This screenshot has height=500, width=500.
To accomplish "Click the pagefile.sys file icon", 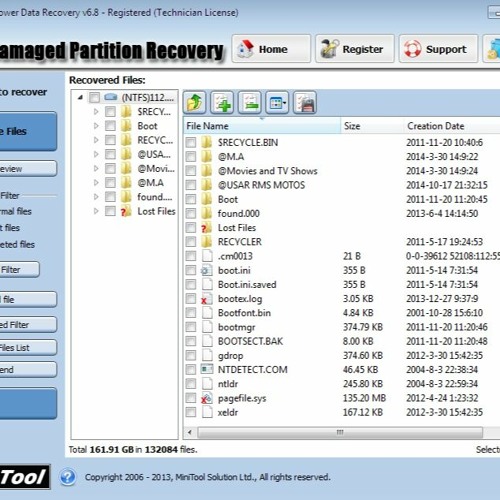I will (207, 398).
